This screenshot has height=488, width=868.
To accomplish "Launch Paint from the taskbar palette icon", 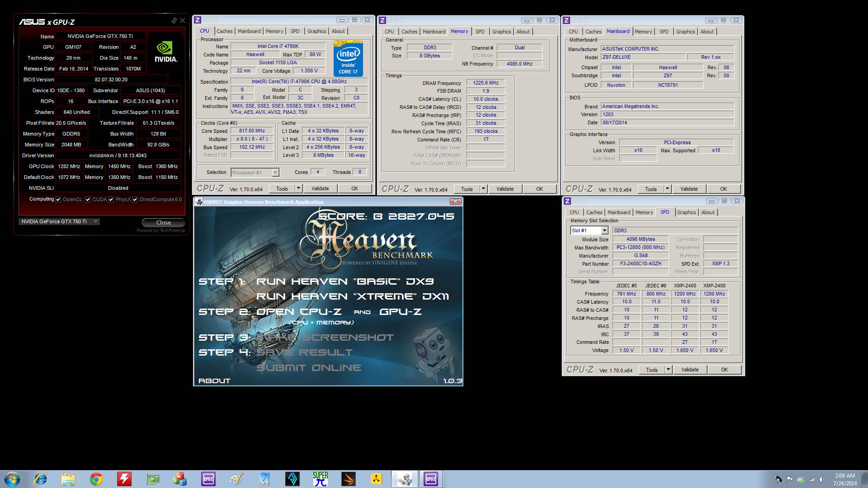I will [x=236, y=479].
